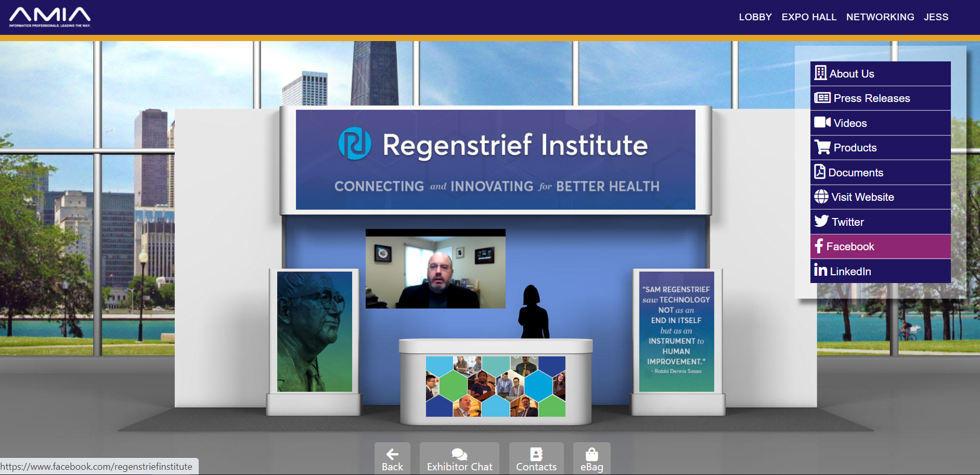This screenshot has width=980, height=475.
Task: Click the Contacts address book icon
Action: 536,454
